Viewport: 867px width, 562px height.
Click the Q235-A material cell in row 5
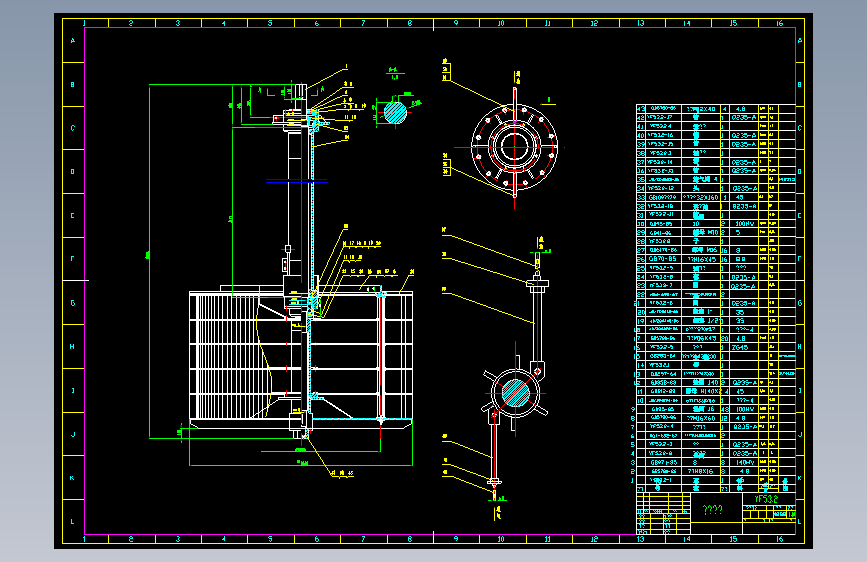pos(744,445)
